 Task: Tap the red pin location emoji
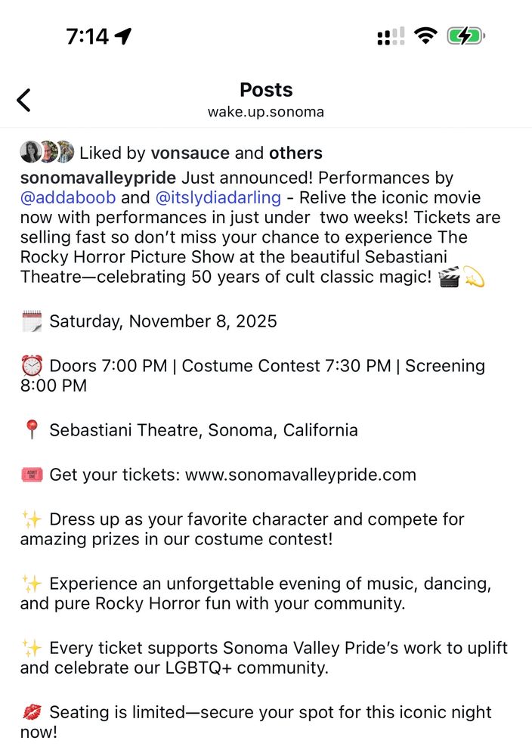32,430
